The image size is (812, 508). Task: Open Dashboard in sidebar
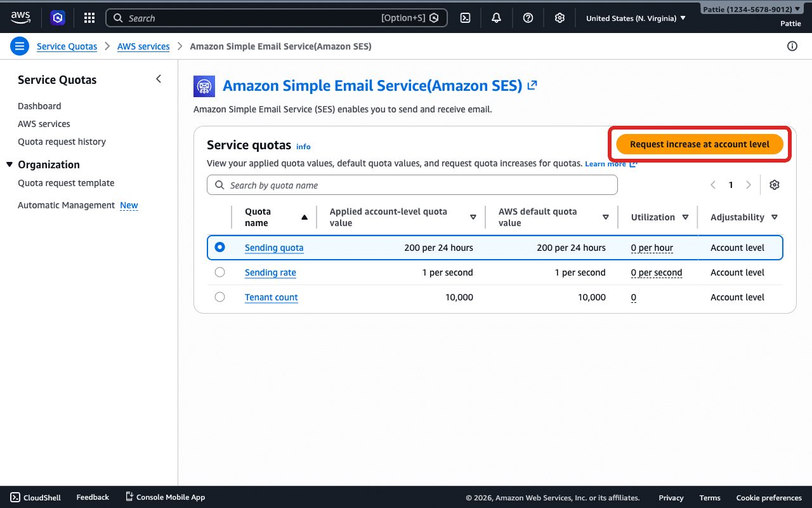coord(39,106)
